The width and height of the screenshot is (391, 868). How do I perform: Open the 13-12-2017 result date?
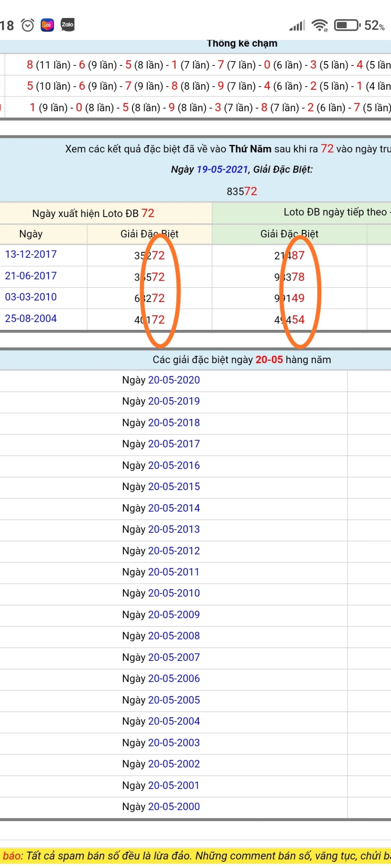click(31, 254)
